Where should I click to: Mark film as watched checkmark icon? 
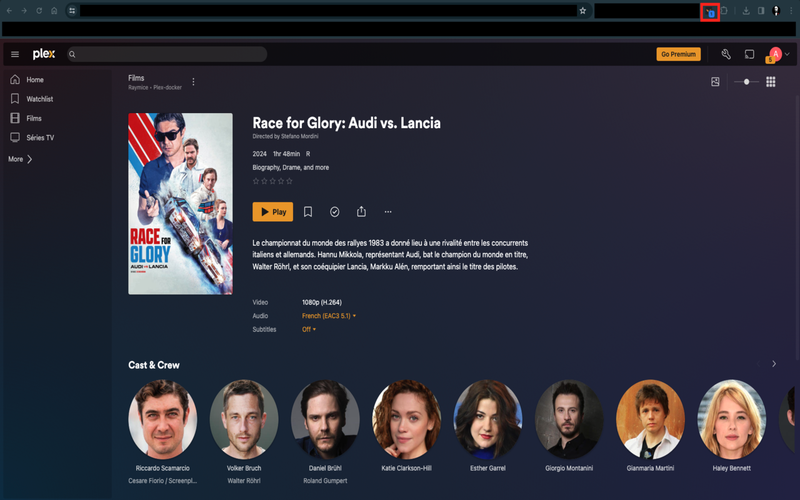[x=335, y=212]
